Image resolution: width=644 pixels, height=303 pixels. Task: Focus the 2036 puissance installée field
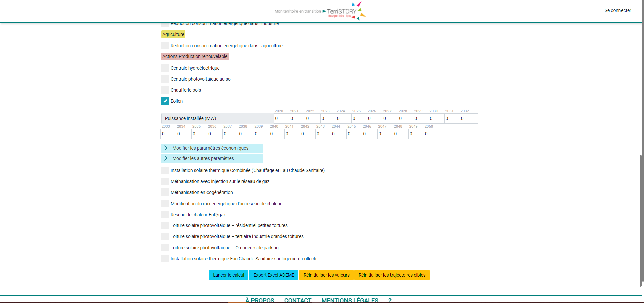[215, 134]
